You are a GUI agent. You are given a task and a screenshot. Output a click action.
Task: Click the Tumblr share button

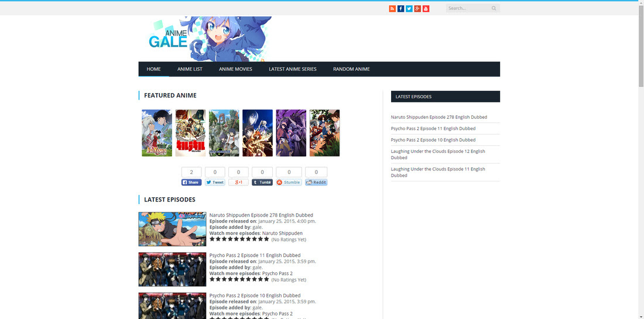point(262,182)
